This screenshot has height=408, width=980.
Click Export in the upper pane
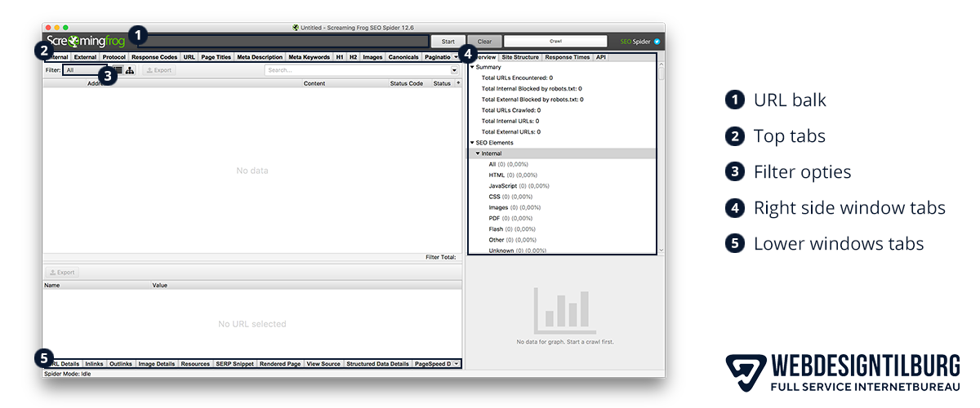point(158,70)
